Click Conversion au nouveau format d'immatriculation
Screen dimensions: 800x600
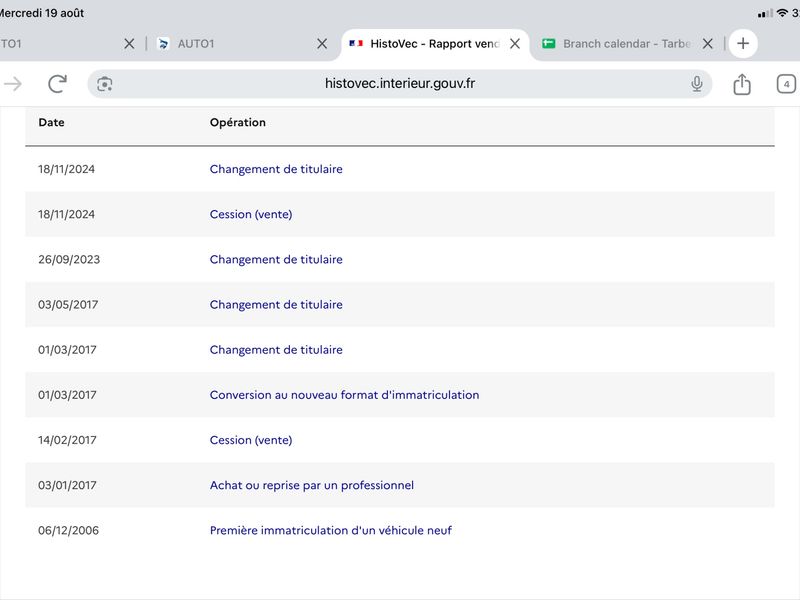[344, 395]
